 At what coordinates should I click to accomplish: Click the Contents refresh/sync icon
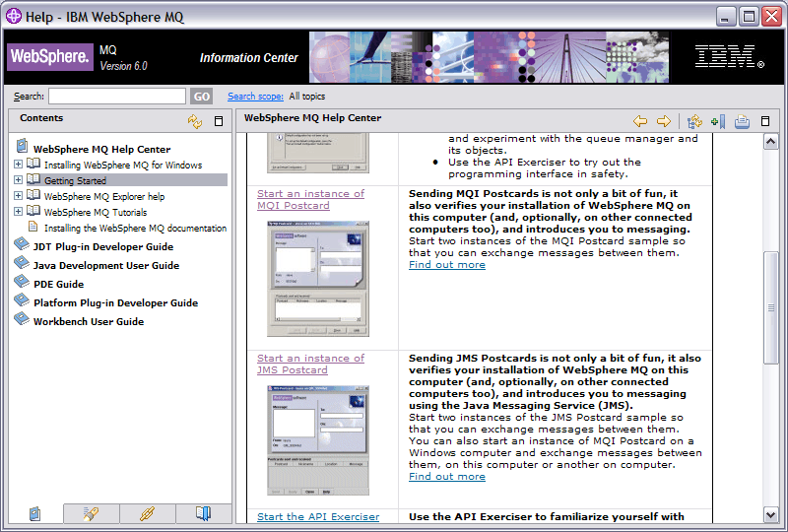[194, 121]
